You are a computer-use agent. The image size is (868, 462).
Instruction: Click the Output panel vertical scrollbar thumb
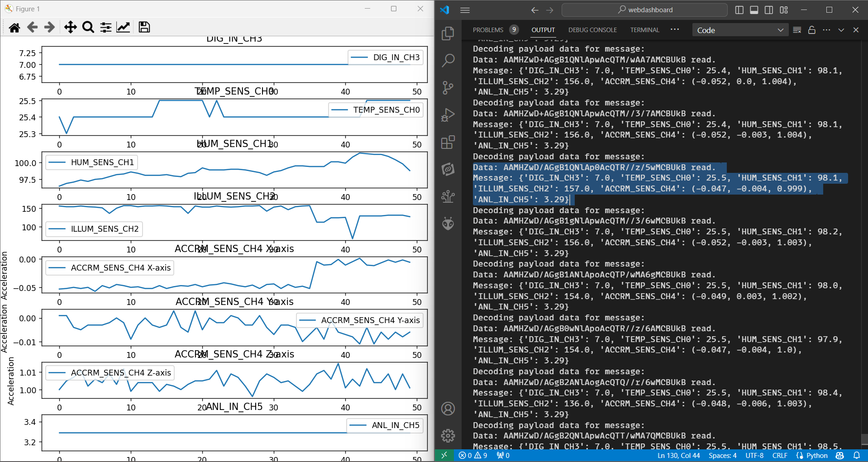coord(864,440)
